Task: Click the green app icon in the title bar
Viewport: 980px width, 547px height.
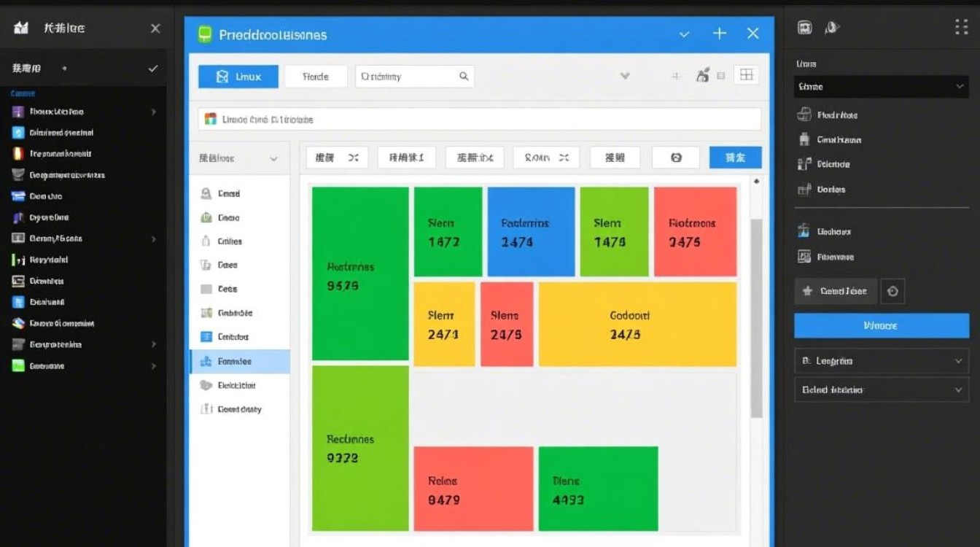Action: [205, 34]
